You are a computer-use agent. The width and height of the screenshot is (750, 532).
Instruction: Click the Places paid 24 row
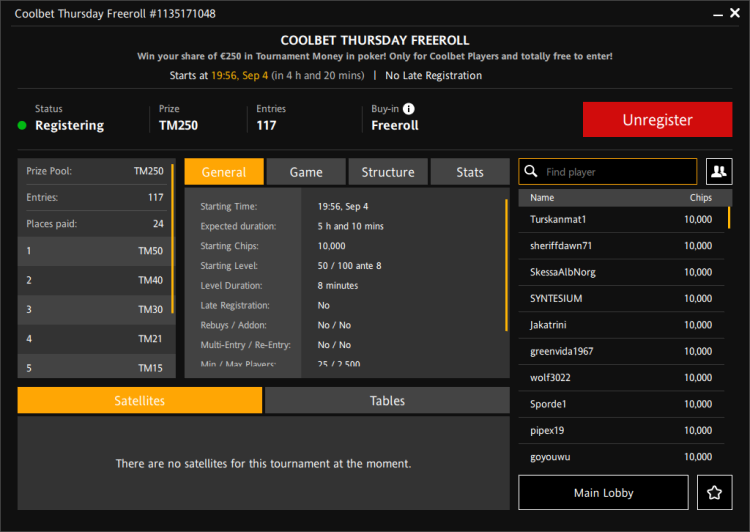tap(95, 224)
